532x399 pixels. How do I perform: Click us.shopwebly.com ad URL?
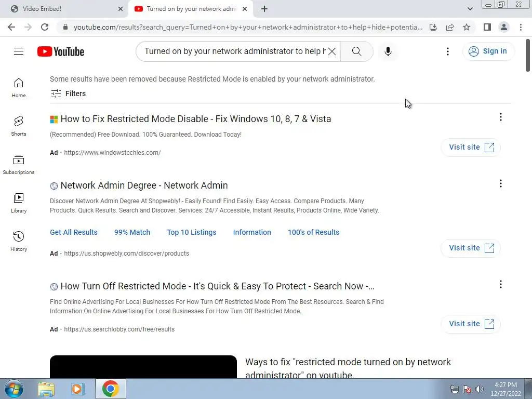126,254
